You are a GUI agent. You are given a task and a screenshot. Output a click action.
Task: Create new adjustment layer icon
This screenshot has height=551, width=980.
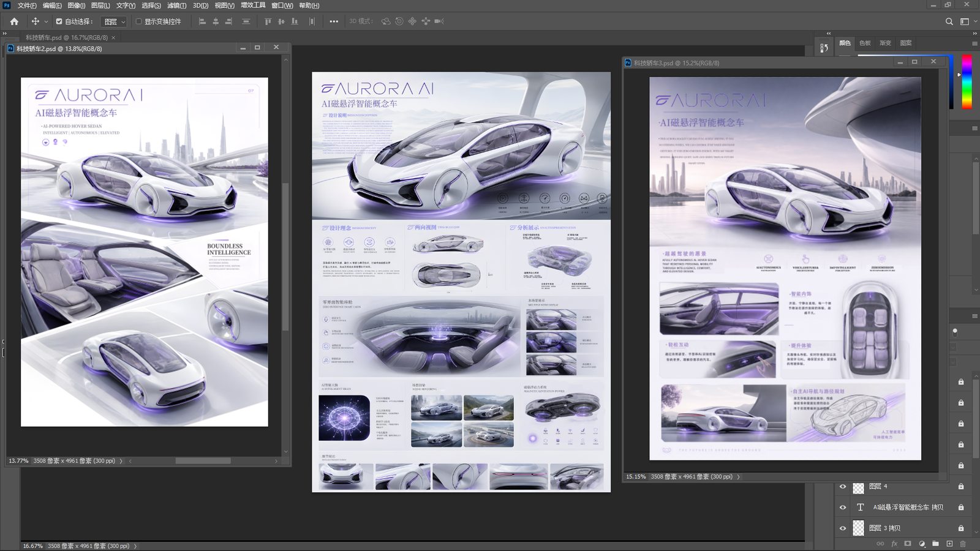(922, 544)
